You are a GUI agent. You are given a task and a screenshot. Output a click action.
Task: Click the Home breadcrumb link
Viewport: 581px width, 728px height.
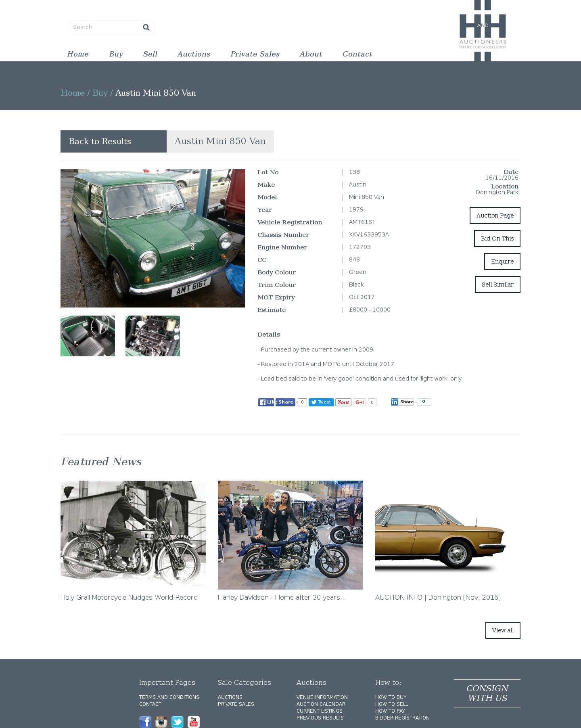(x=73, y=93)
